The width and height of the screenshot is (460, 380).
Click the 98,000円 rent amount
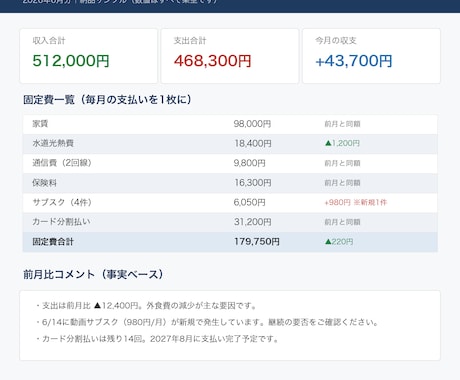[252, 124]
